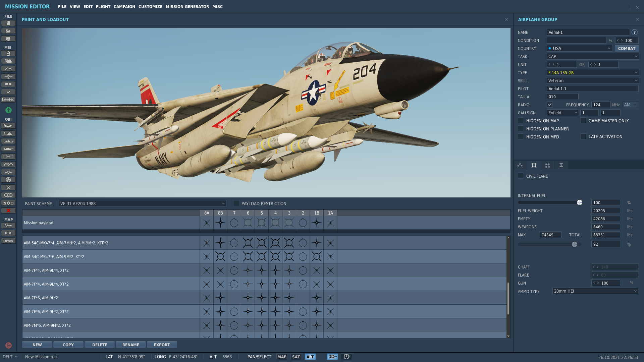Select the airplane group placement icon
Screen dimensions: 644x362
click(x=8, y=126)
